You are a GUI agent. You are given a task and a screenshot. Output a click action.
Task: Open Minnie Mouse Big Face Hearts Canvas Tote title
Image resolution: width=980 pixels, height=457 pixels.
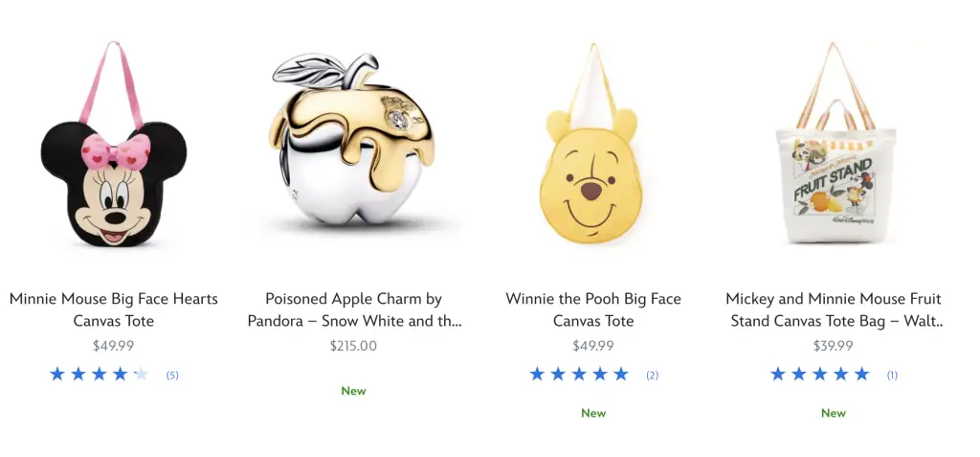point(114,309)
